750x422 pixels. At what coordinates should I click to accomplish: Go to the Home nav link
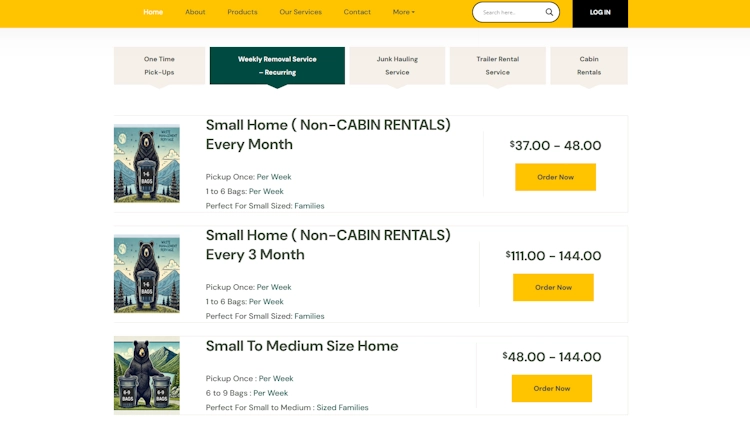(153, 12)
